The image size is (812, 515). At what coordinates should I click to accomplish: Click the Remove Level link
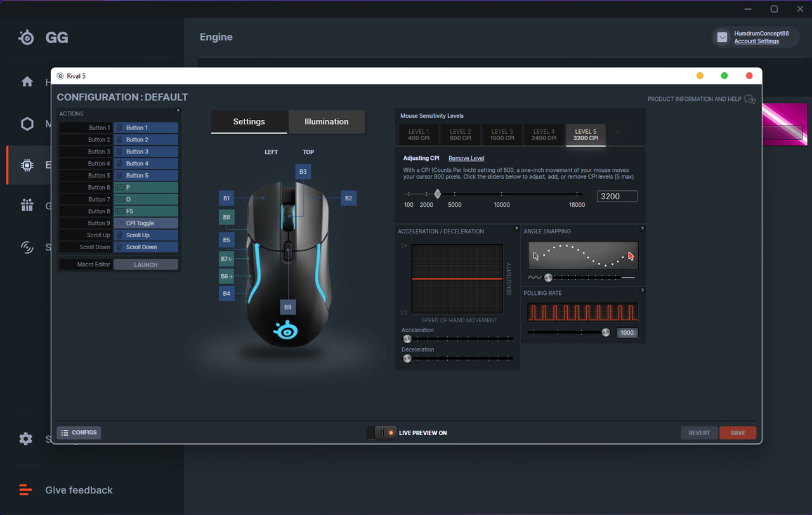466,158
